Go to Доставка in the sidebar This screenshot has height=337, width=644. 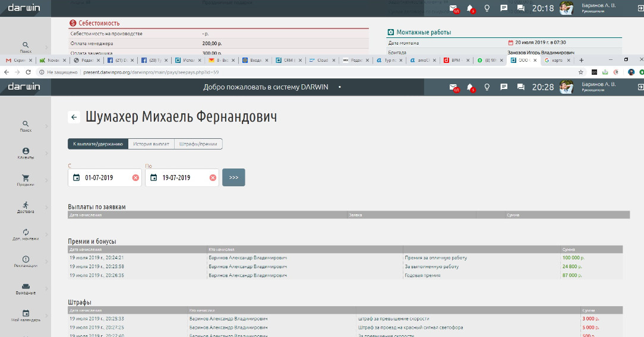click(x=26, y=205)
